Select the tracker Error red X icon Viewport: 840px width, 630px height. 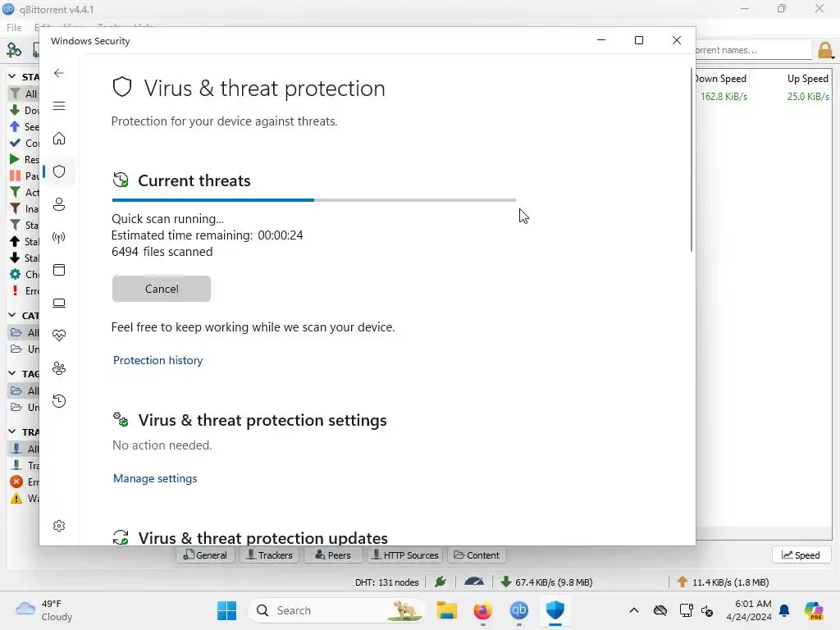point(16,482)
